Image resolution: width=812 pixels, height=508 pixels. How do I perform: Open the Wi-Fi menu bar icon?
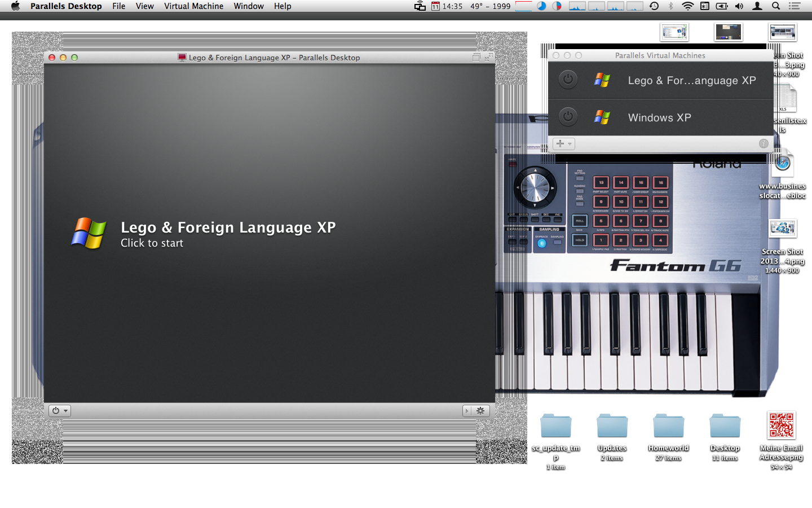687,6
